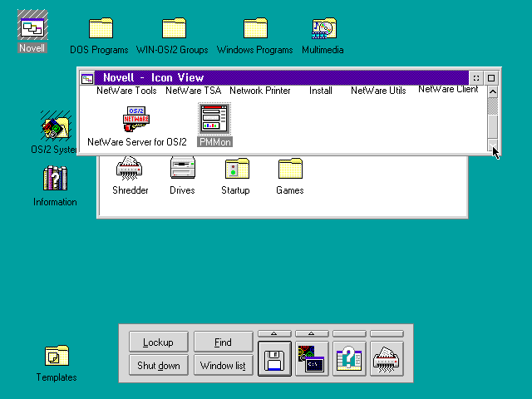Image resolution: width=532 pixels, height=399 pixels.
Task: Click the scroll-down arrow in the Novell window
Action: [x=493, y=145]
